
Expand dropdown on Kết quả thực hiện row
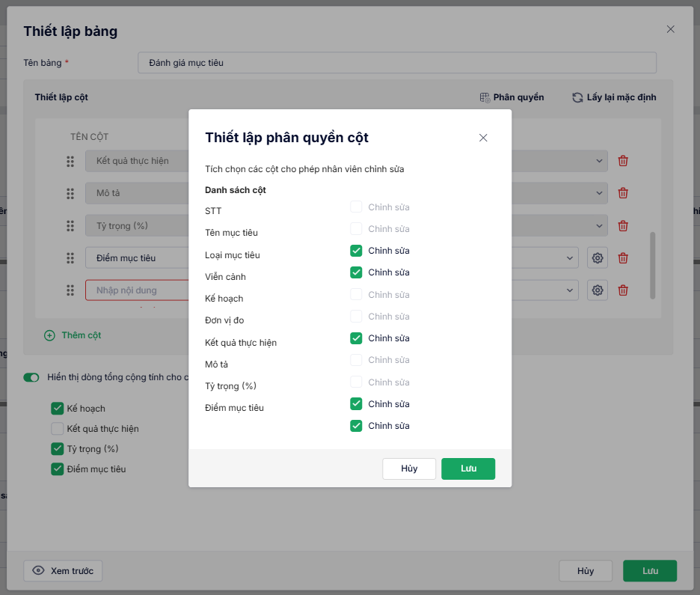click(x=600, y=161)
